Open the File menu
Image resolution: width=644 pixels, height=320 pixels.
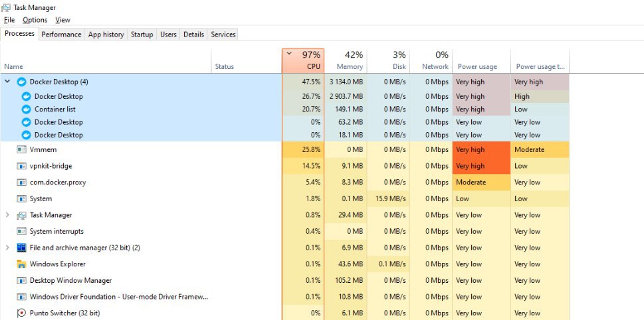tap(9, 20)
